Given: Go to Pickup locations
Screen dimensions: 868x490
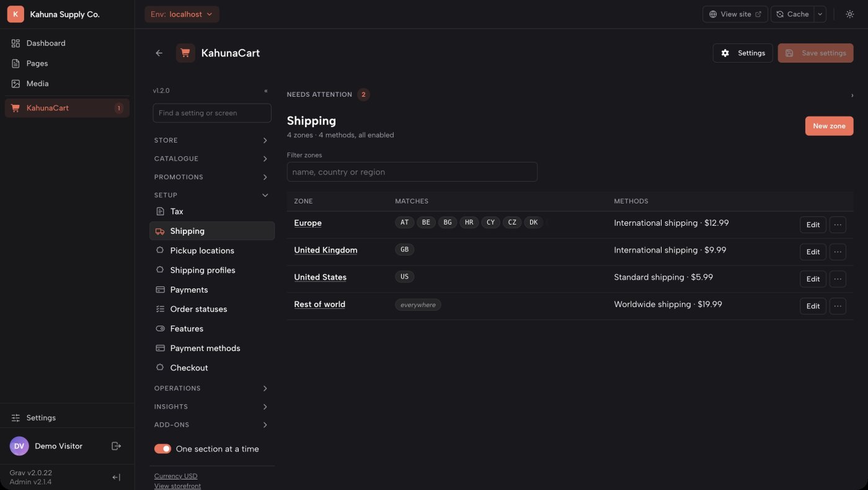Looking at the screenshot, I should click(212, 251).
